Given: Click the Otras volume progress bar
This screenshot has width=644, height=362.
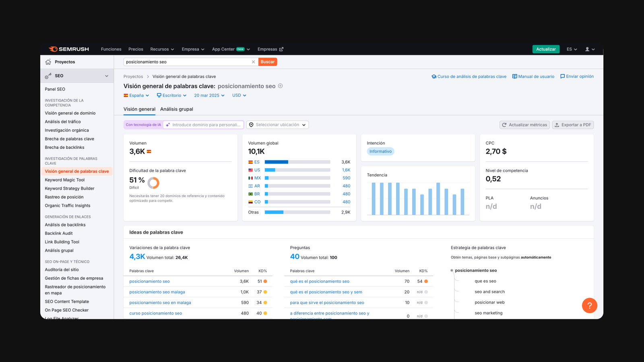Looking at the screenshot, I should (297, 212).
